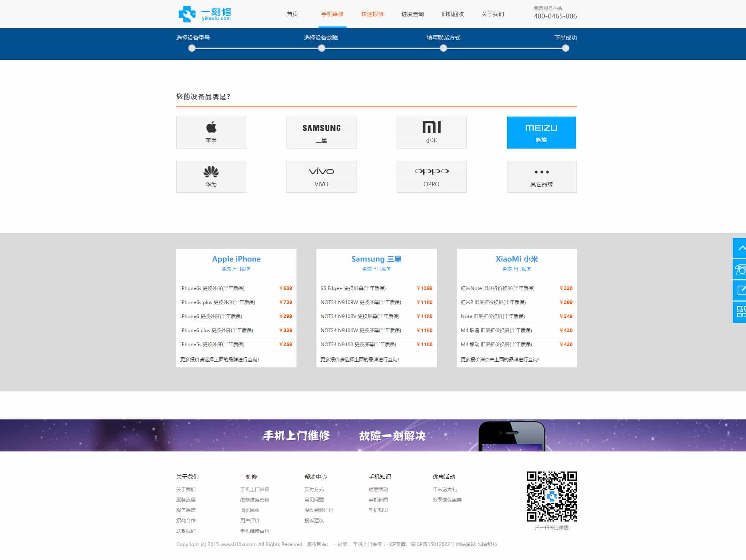
Task: Open the phone contact sidebar icon
Action: point(740,270)
